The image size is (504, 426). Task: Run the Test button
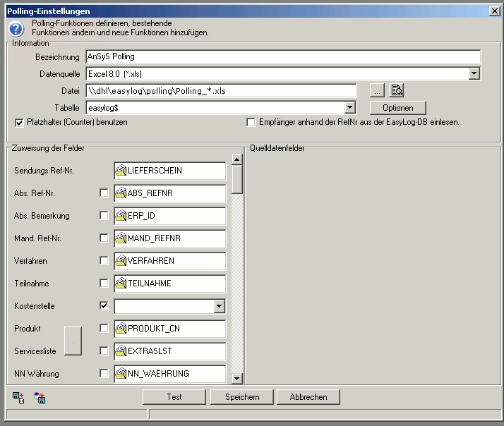point(174,397)
